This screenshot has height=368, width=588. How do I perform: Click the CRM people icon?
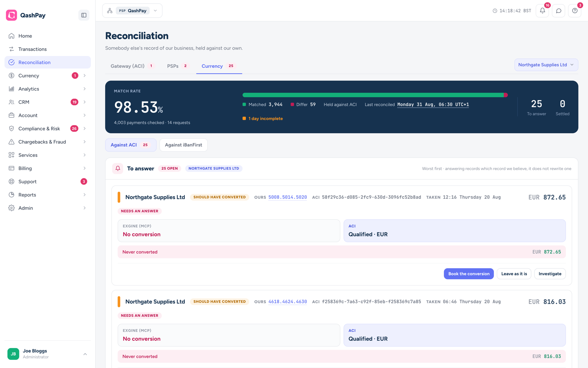[x=11, y=102]
